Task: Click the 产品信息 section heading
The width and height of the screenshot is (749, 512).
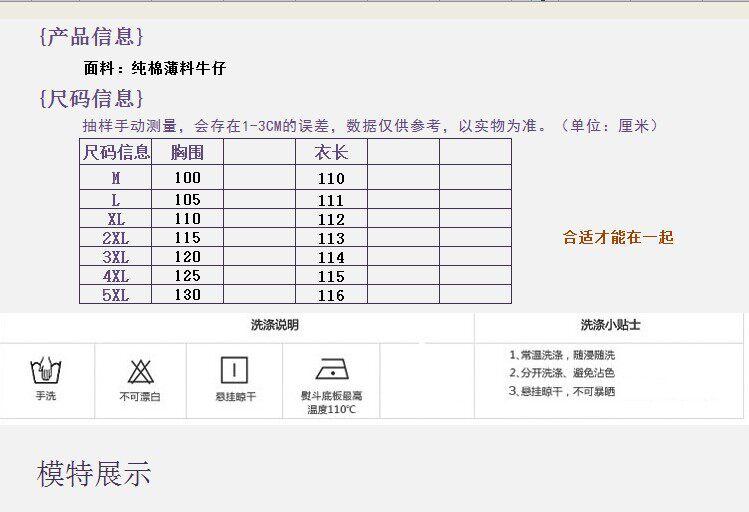Action: pyautogui.click(x=91, y=37)
